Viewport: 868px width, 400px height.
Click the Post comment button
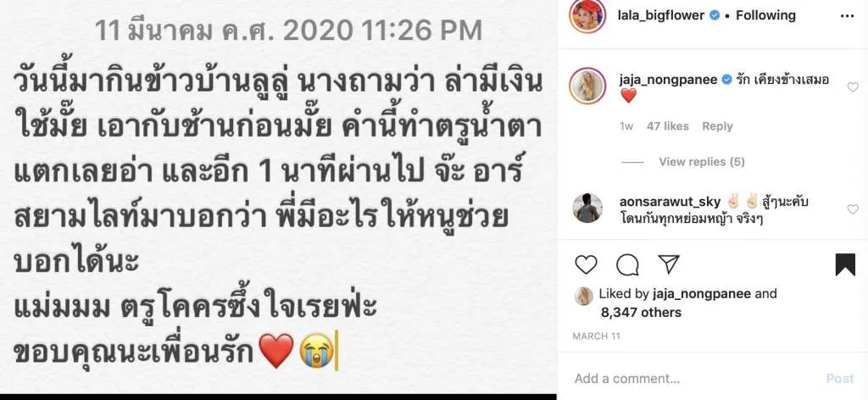click(x=840, y=379)
